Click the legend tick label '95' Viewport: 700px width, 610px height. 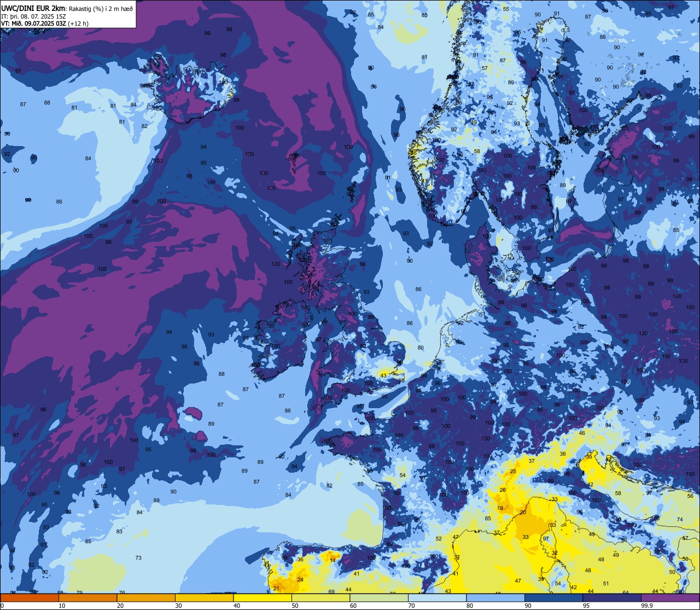point(586,605)
